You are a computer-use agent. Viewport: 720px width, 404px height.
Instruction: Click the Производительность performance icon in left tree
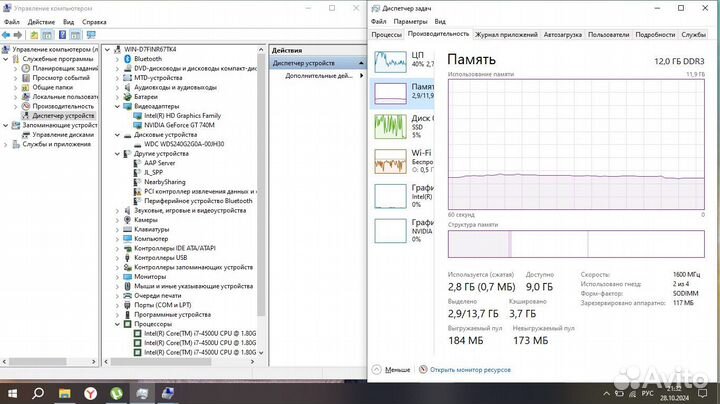click(26, 106)
